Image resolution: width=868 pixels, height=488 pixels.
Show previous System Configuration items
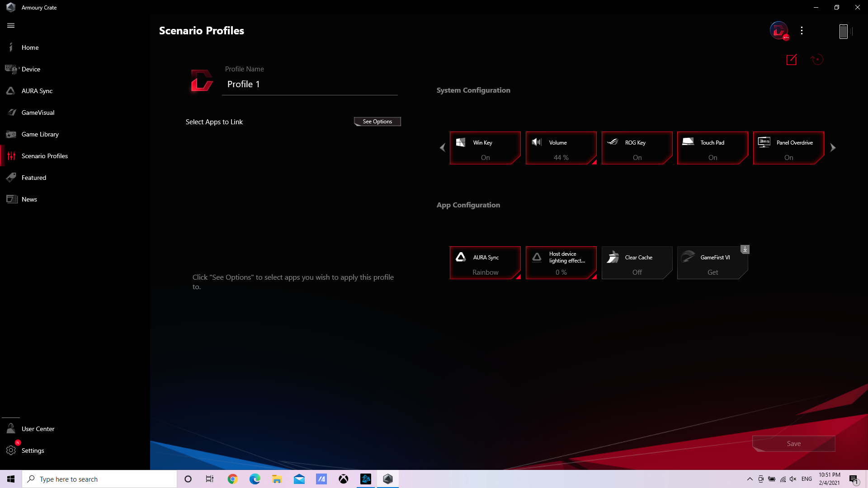pyautogui.click(x=443, y=148)
